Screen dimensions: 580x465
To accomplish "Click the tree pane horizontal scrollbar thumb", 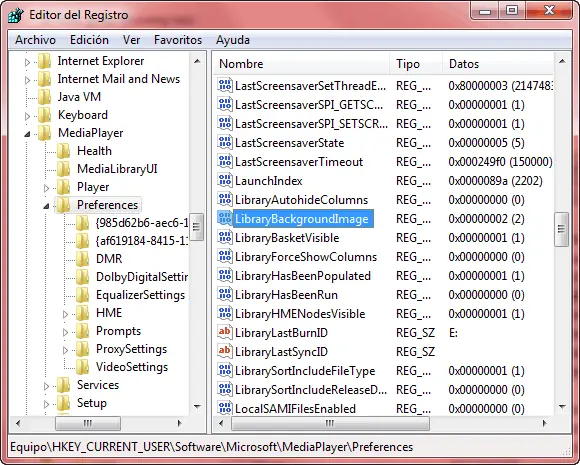I will click(x=88, y=423).
